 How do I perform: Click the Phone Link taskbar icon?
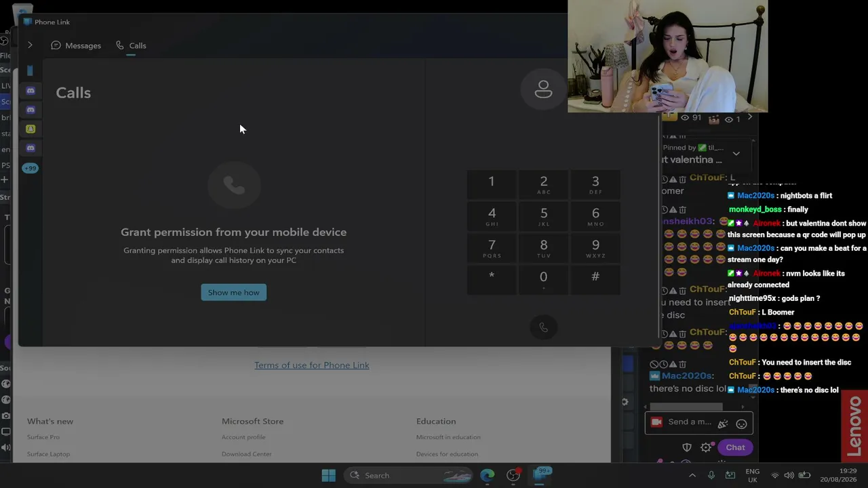(x=540, y=474)
